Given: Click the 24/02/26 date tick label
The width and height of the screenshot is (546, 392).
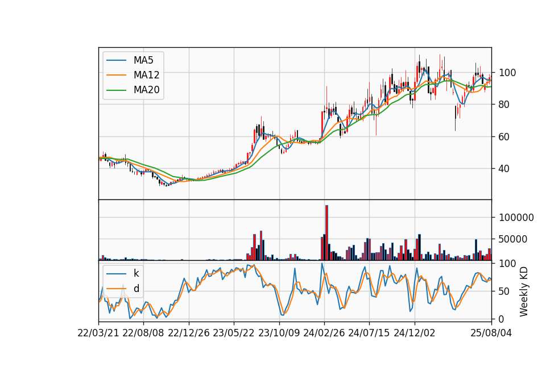Looking at the screenshot, I should point(324,333).
